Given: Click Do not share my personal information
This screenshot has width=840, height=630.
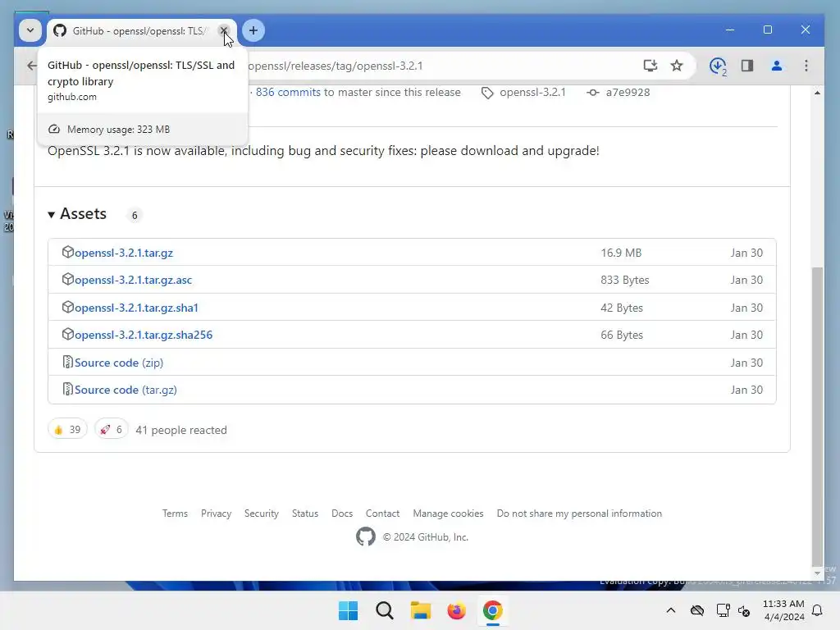Looking at the screenshot, I should [x=579, y=514].
